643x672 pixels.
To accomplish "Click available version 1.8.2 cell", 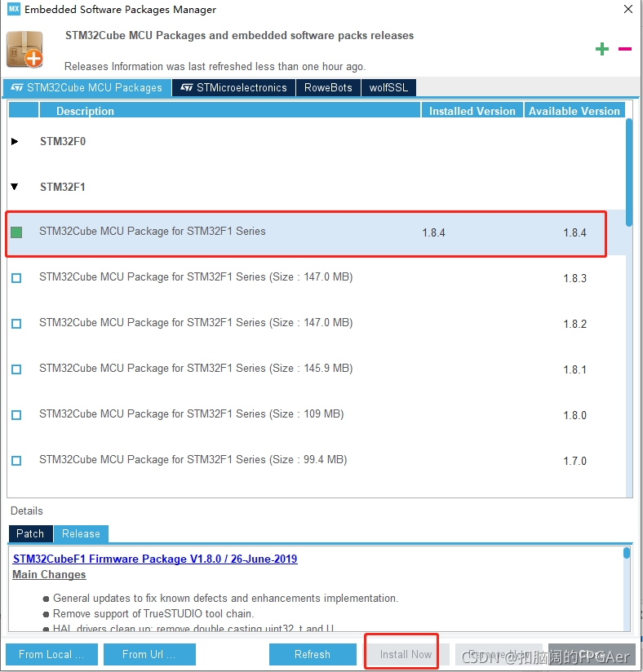I will (574, 324).
